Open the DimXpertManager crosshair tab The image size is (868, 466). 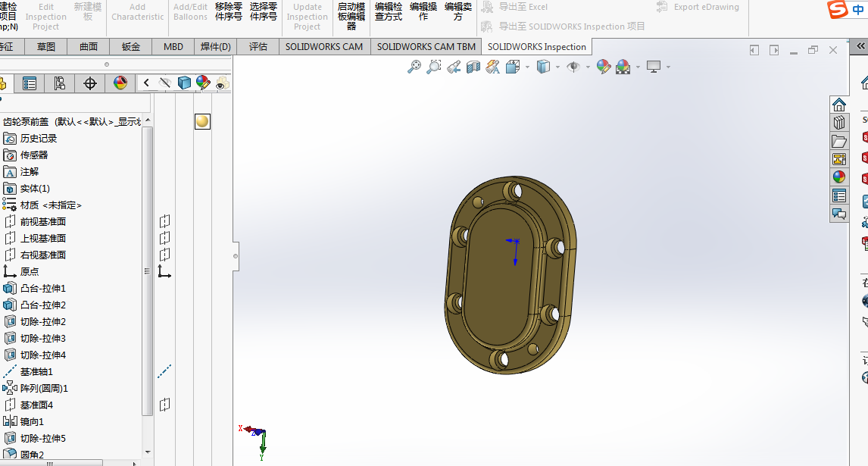point(89,83)
